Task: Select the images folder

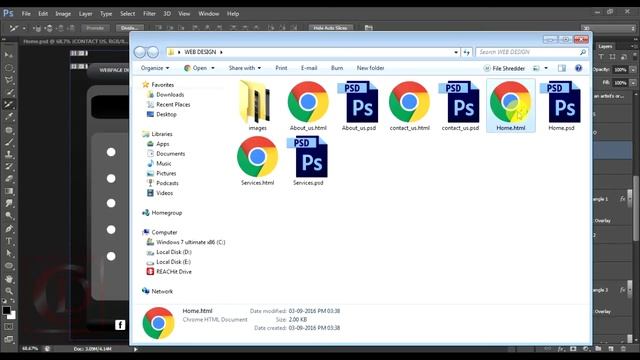Action: coord(258,106)
